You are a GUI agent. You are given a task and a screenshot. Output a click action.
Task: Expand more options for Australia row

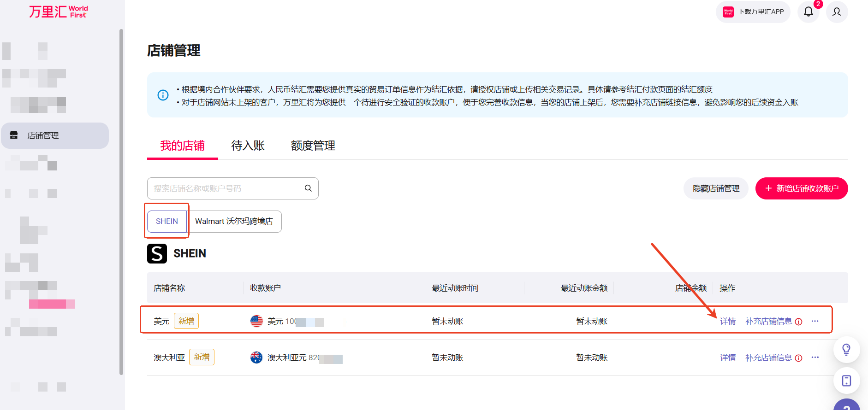815,357
